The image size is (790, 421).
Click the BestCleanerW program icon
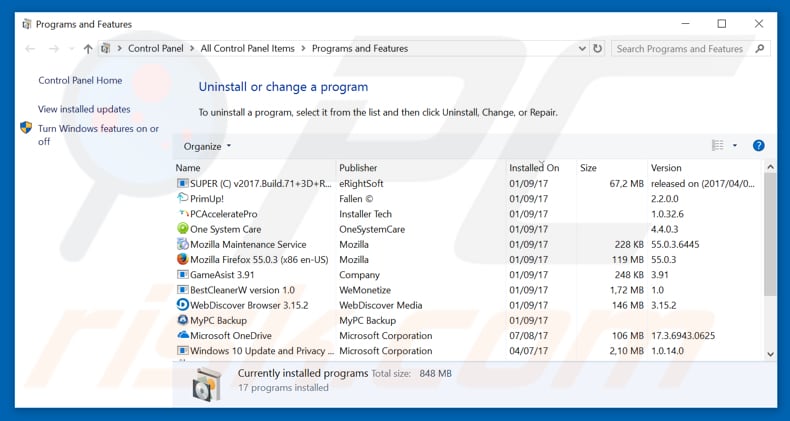[182, 290]
